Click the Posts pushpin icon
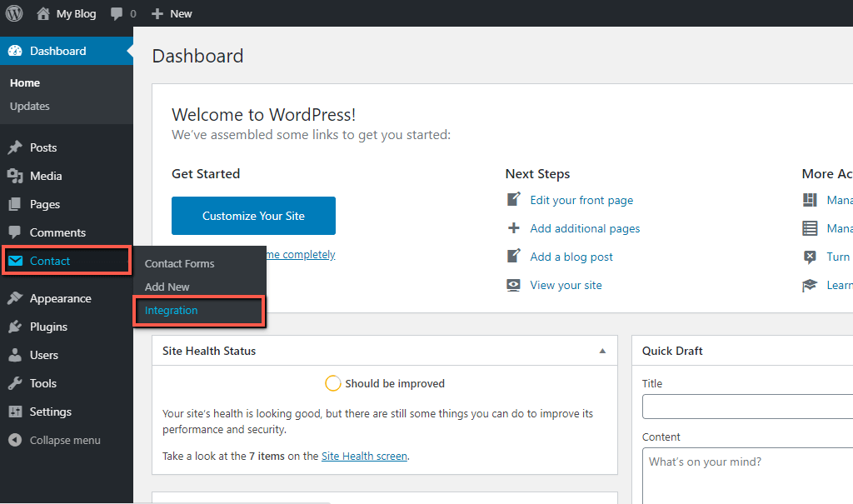The width and height of the screenshot is (853, 504). (15, 147)
